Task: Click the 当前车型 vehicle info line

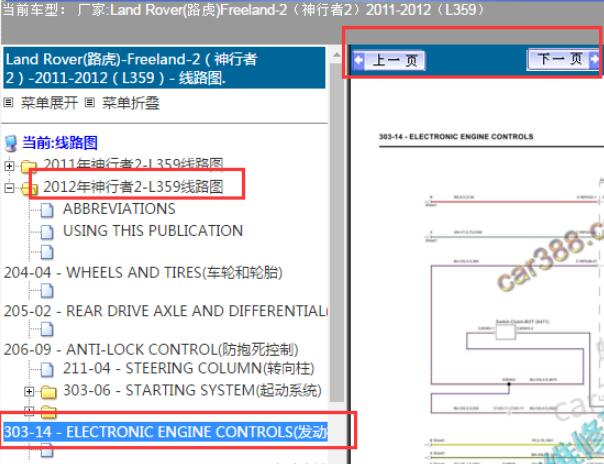Action: tap(243, 10)
